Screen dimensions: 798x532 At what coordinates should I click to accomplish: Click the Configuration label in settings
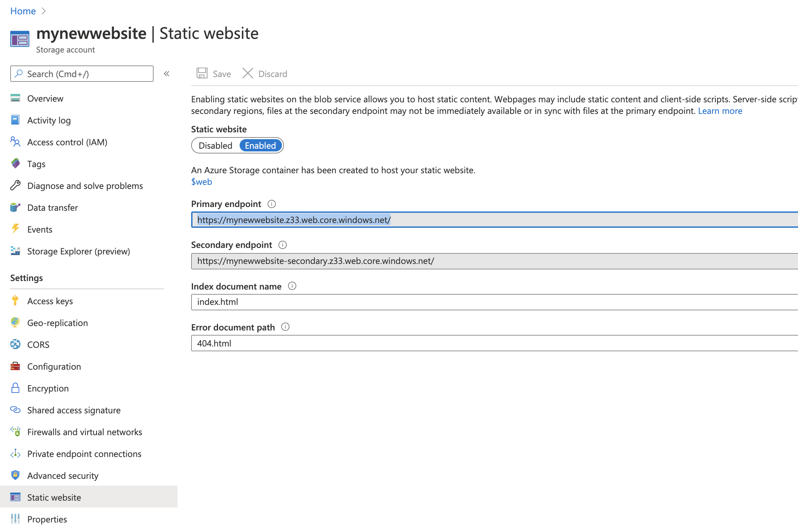(x=54, y=366)
